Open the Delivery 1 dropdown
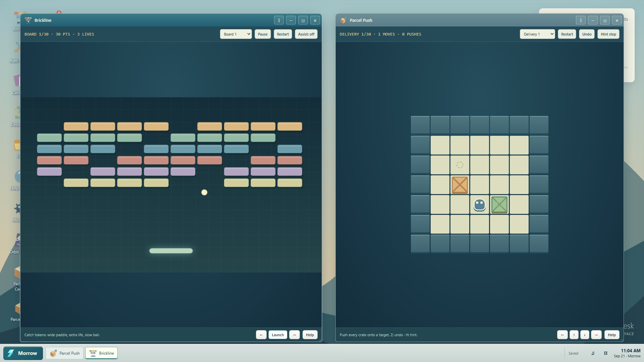 tap(537, 34)
